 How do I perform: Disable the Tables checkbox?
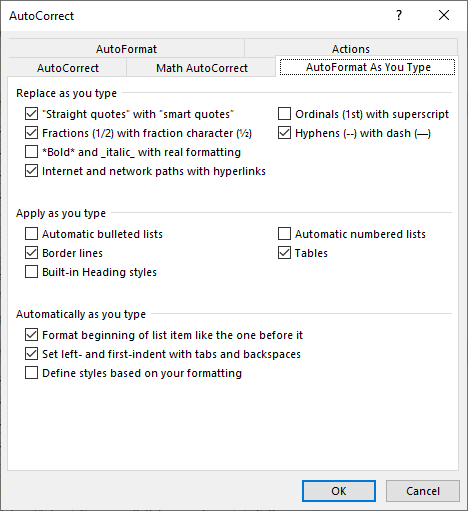[284, 253]
